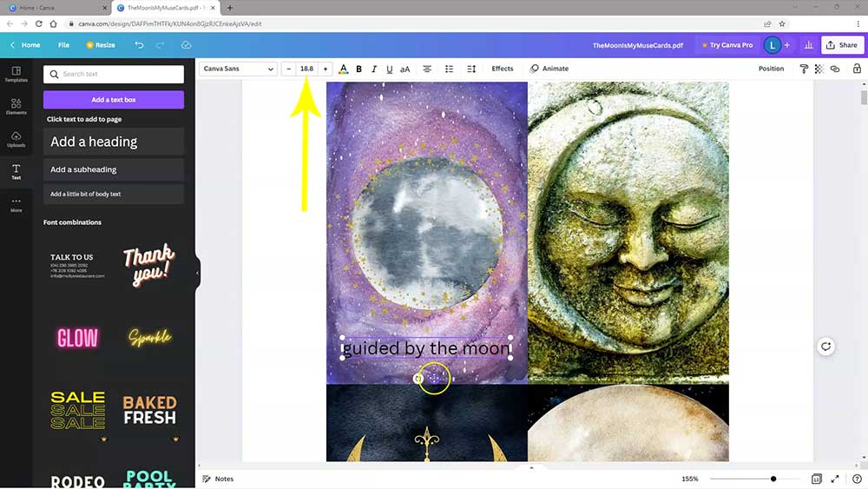Image resolution: width=868 pixels, height=489 pixels.
Task: Click the link chain icon
Action: (835, 69)
